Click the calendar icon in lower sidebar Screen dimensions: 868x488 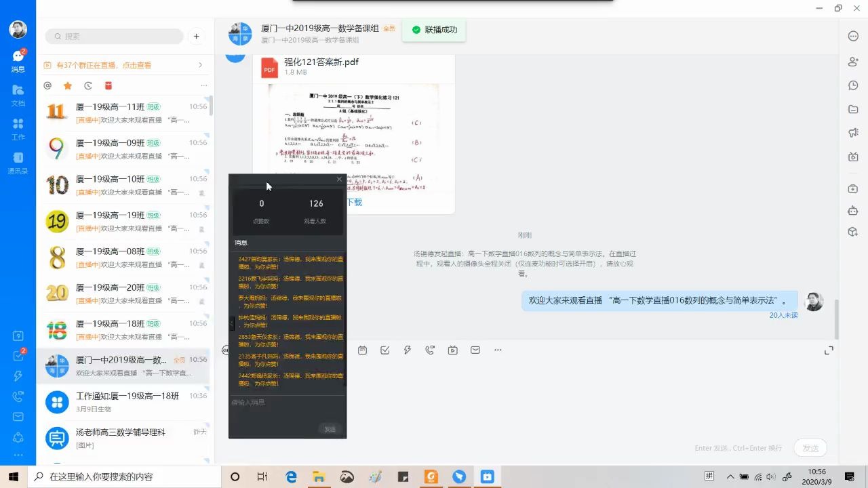(18, 335)
